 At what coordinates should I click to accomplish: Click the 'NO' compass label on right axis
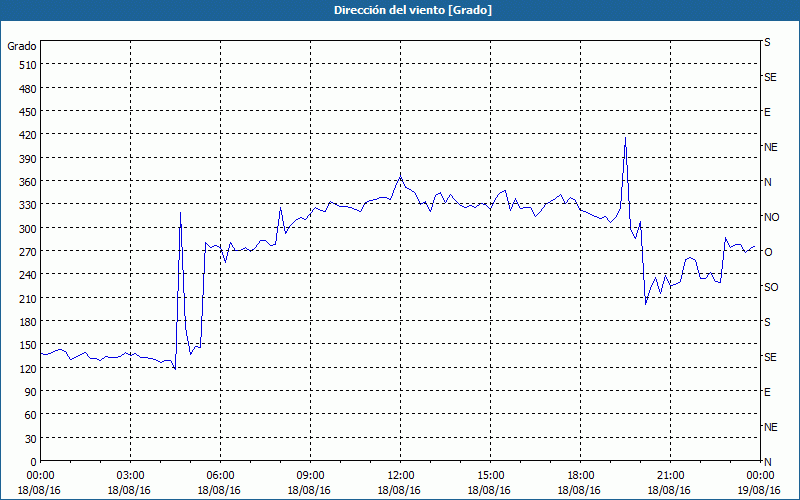click(x=771, y=217)
